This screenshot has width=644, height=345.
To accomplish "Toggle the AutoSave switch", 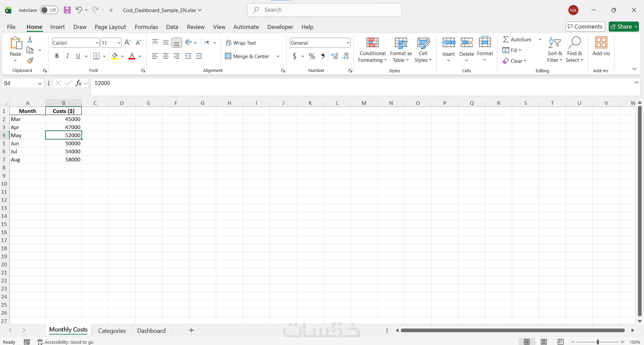I will click(x=49, y=10).
